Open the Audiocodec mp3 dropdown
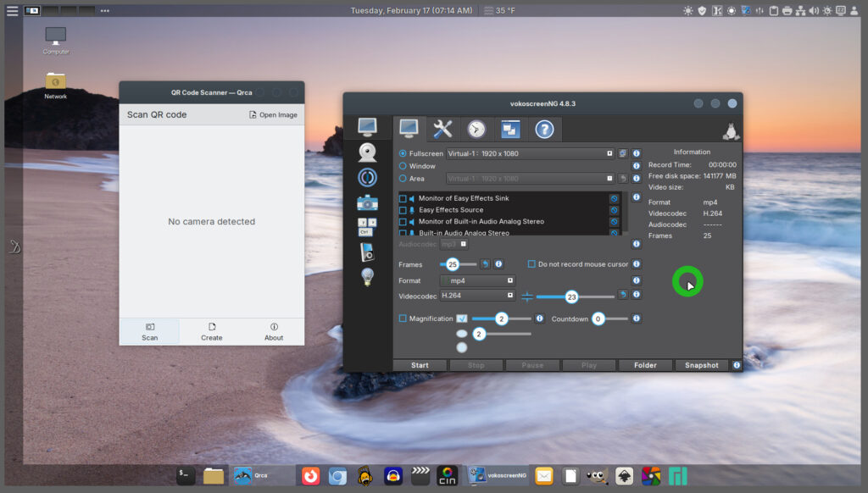The height and width of the screenshot is (493, 868). point(454,244)
